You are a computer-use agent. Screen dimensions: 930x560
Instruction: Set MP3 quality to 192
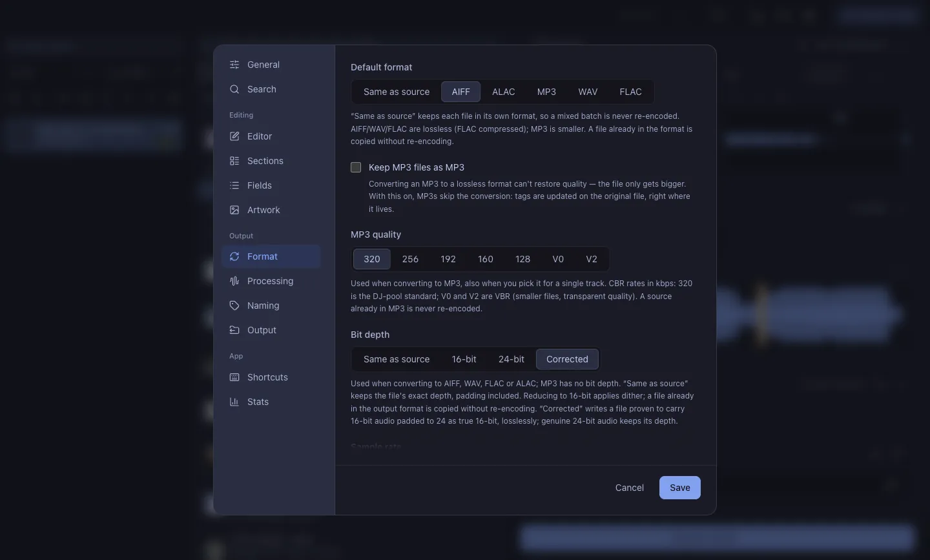coord(448,259)
